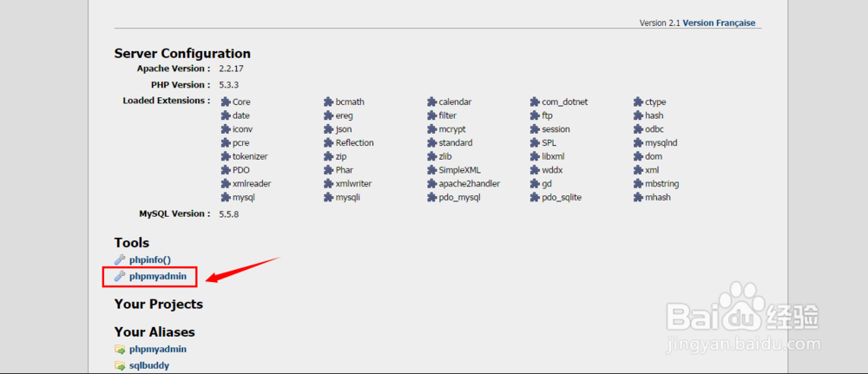This screenshot has width=868, height=374.
Task: Click the puzzle icon next to bcmath
Action: point(328,102)
